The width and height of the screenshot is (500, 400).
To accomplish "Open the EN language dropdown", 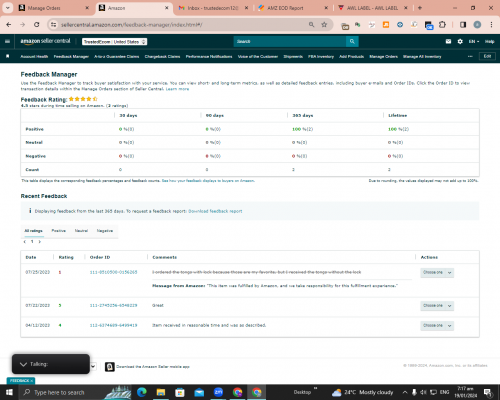I will point(474,41).
